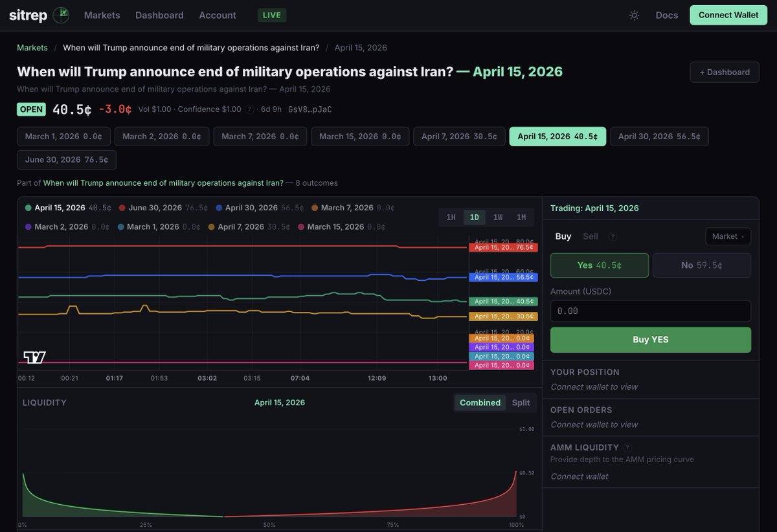Open the sitrep logo home link
The width and height of the screenshot is (777, 532).
39,15
